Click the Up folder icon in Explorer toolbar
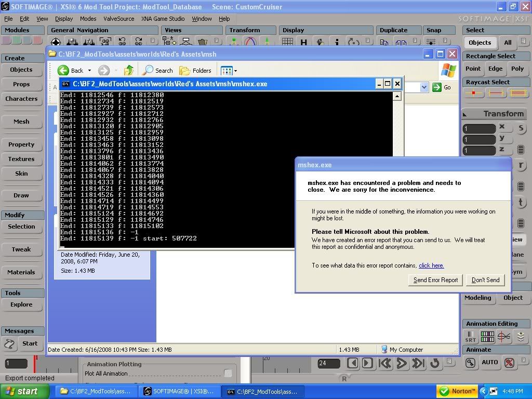This screenshot has width=532, height=399. (129, 70)
